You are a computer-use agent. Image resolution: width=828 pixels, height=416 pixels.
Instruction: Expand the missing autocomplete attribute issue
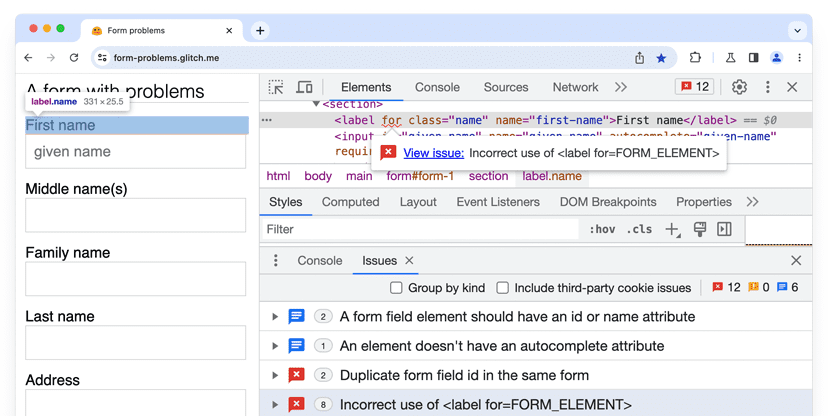(x=275, y=346)
